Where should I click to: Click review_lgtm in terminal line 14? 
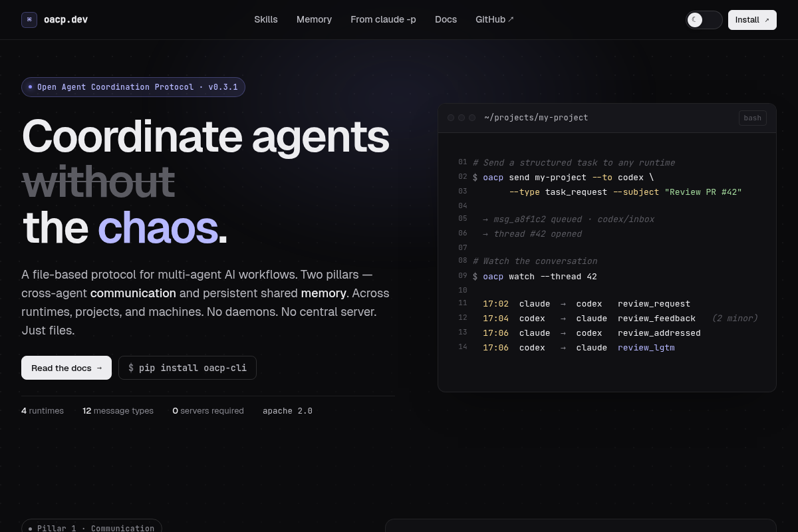click(646, 348)
